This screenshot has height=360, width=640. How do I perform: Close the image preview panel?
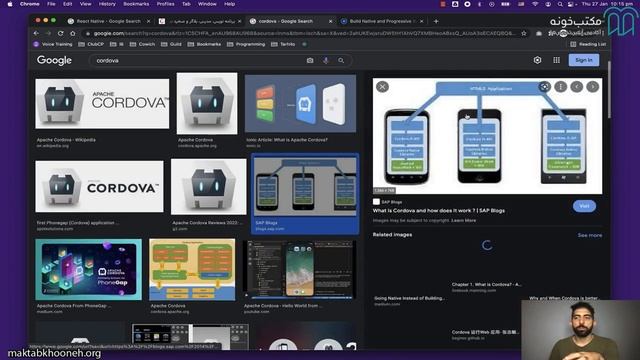click(x=382, y=87)
